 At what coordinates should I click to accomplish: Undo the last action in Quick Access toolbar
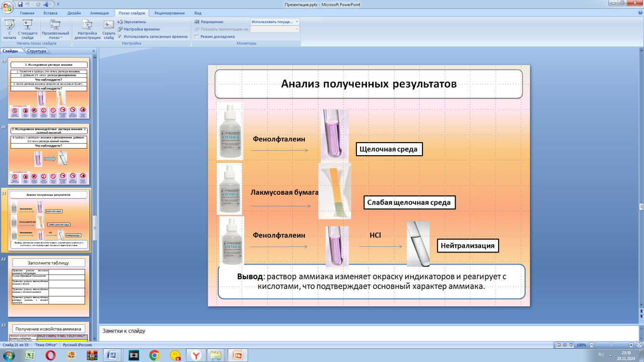(x=28, y=4)
